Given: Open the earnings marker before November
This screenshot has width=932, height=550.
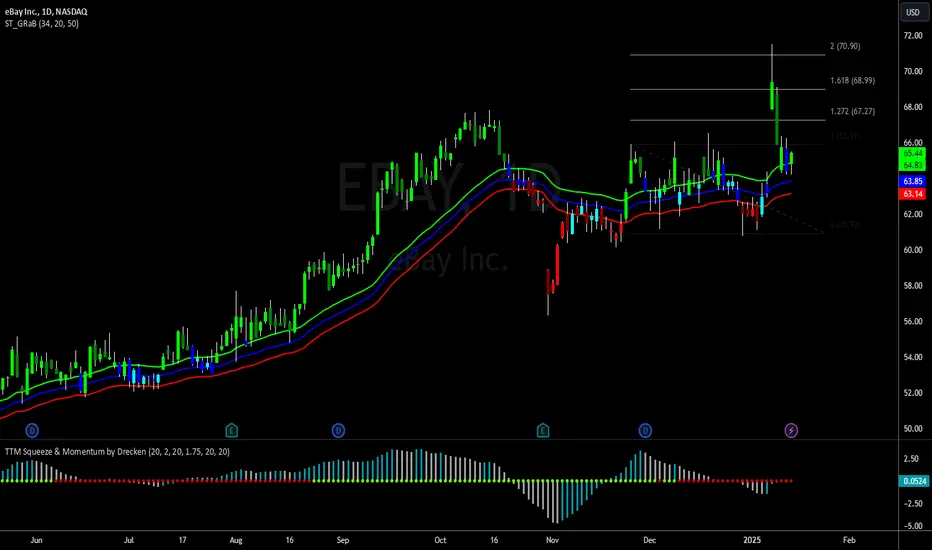Looking at the screenshot, I should pos(543,430).
